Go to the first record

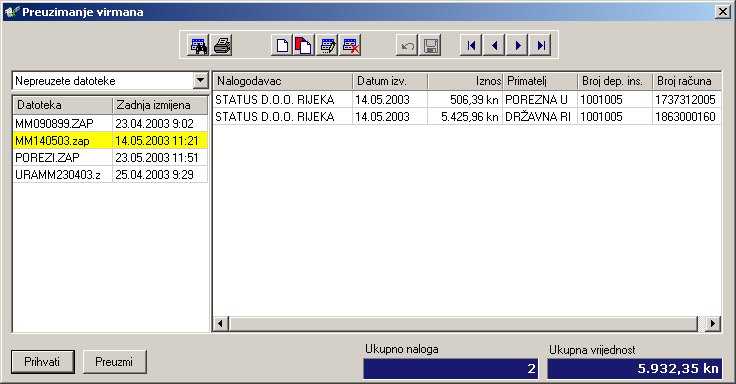(x=471, y=46)
